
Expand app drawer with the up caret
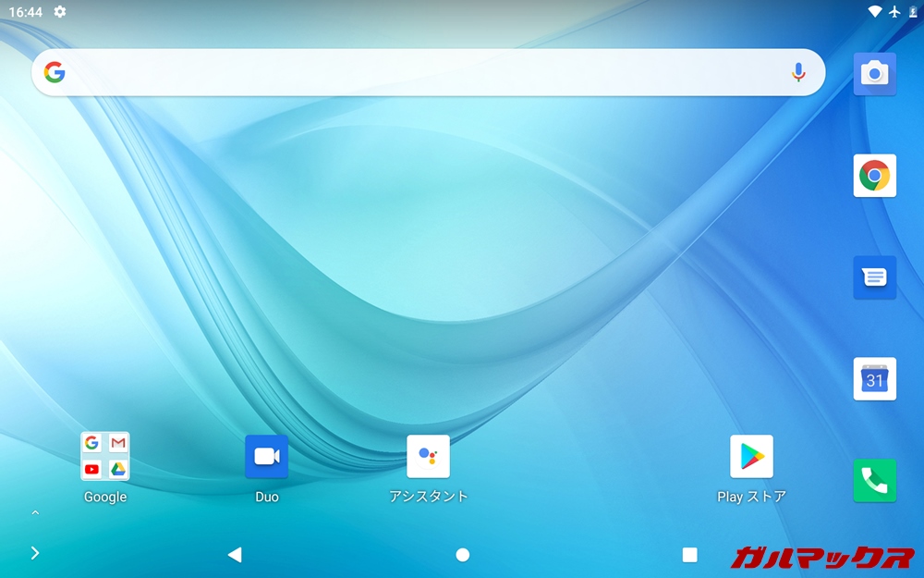(35, 512)
